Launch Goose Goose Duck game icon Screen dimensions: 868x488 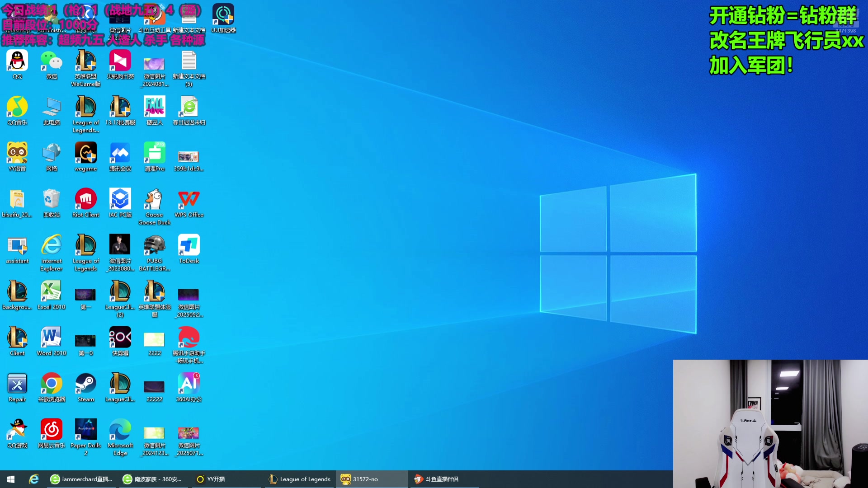tap(155, 206)
